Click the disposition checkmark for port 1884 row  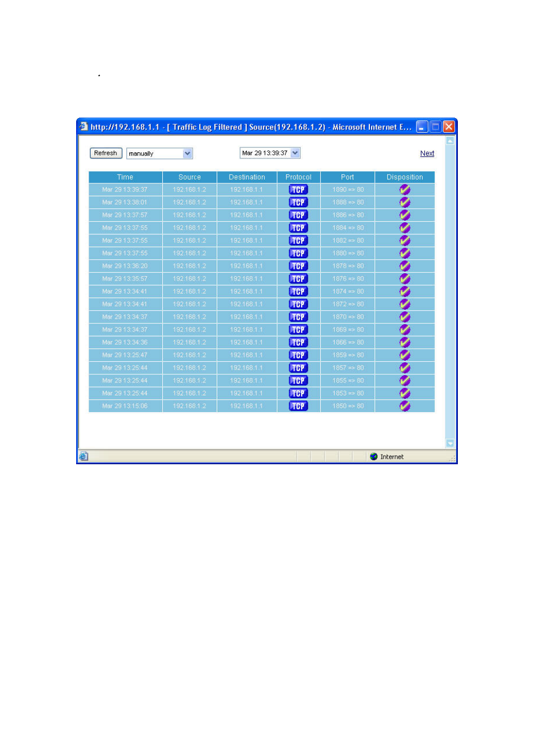pos(405,228)
